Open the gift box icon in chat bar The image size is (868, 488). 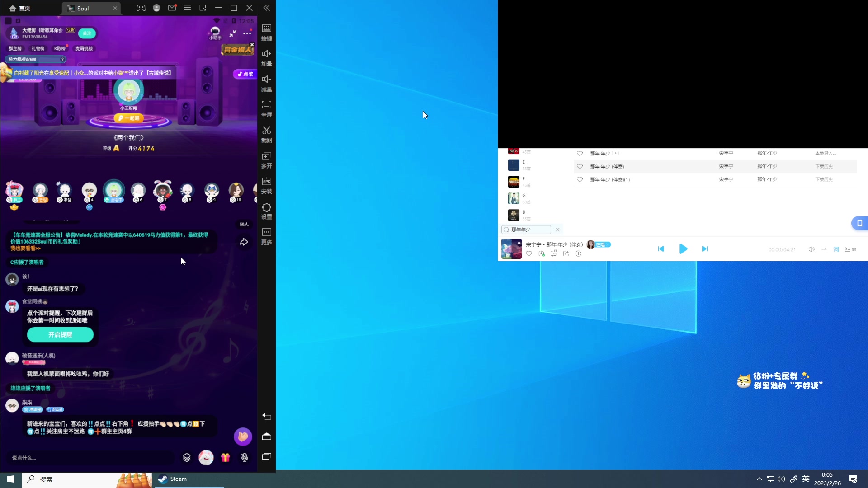pos(225,458)
